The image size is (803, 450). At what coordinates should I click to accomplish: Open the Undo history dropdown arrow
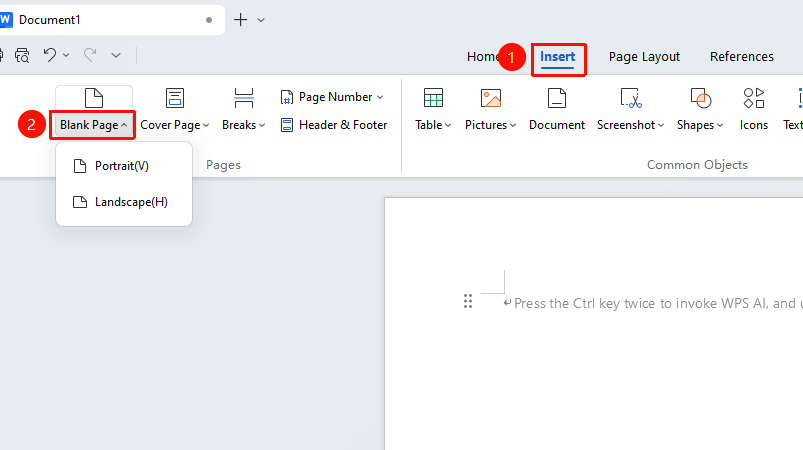point(66,55)
